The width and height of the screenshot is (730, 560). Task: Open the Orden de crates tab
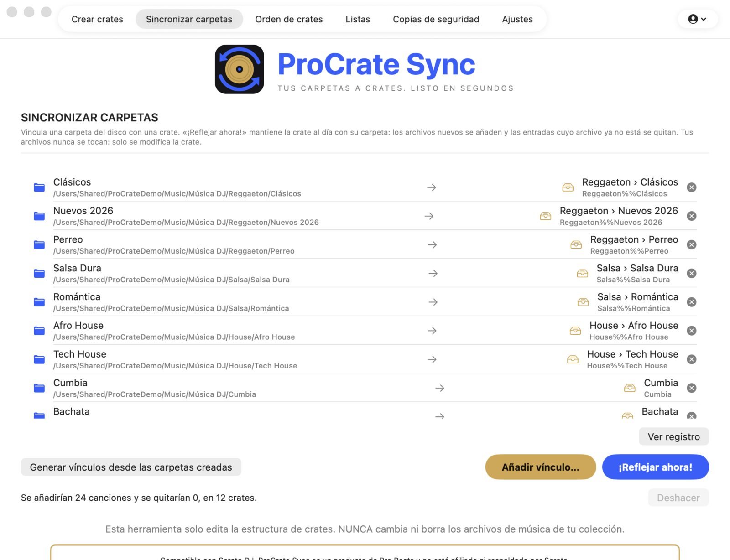(x=289, y=19)
